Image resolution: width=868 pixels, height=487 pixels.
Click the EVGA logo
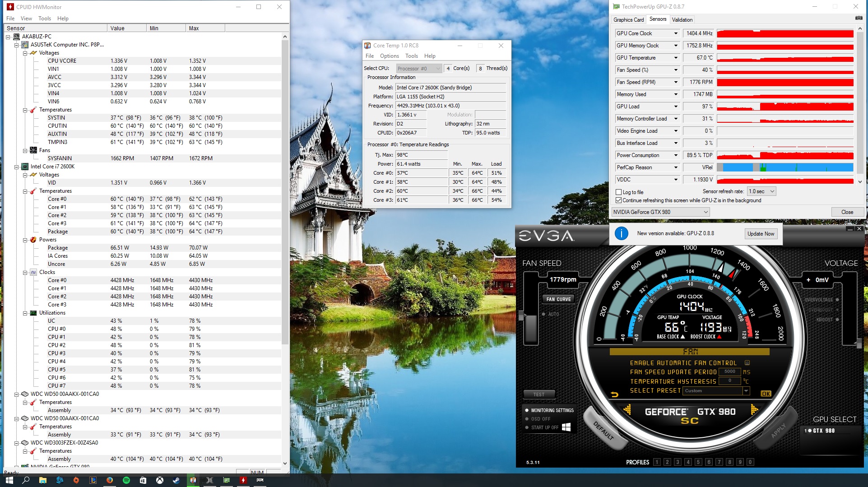546,236
